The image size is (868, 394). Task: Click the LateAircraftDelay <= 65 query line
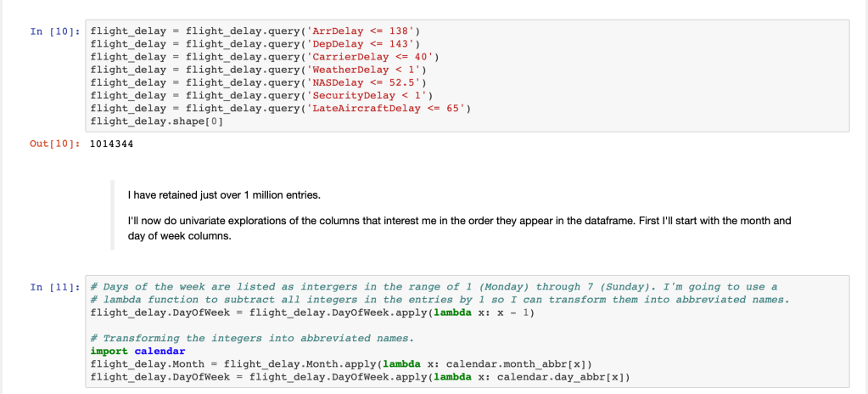click(x=279, y=108)
